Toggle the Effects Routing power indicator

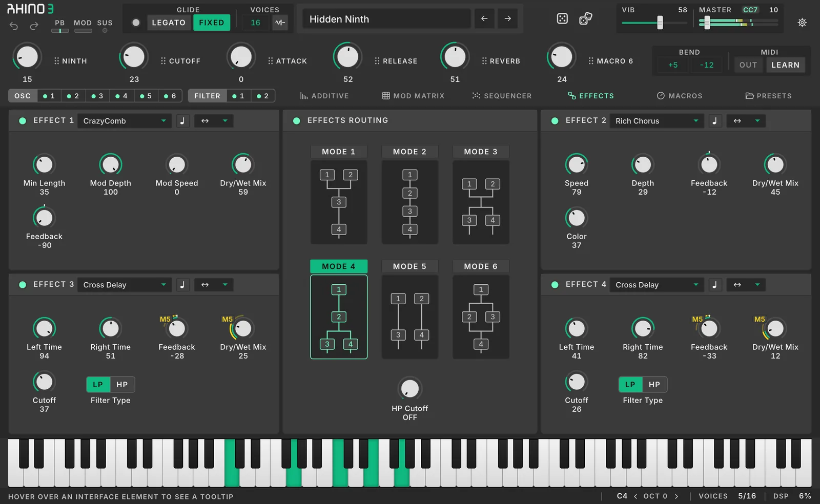[x=296, y=121]
